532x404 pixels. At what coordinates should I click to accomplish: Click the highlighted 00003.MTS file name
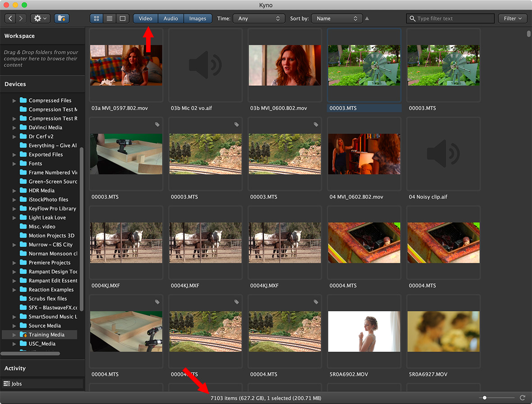point(343,108)
